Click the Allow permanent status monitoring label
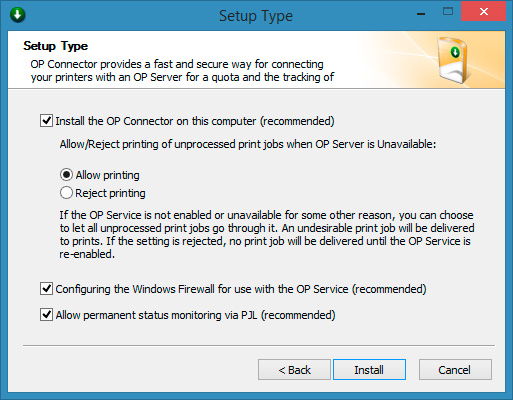The width and height of the screenshot is (513, 400). 196,315
